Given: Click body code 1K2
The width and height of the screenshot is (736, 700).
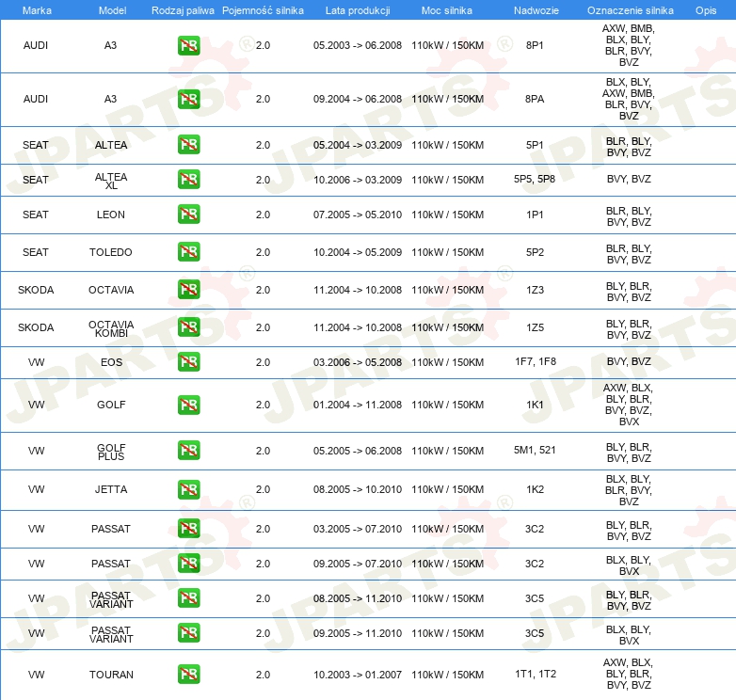Looking at the screenshot, I should (535, 489).
